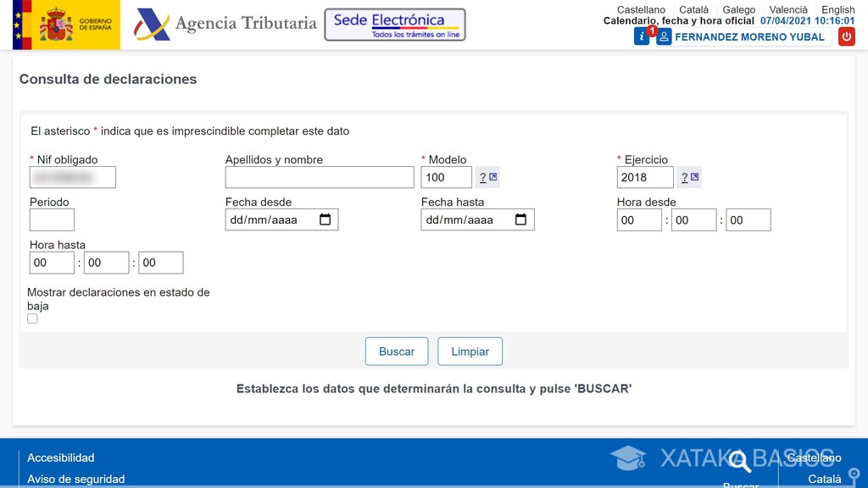Focus the Hora hasta hours field

[x=52, y=263]
